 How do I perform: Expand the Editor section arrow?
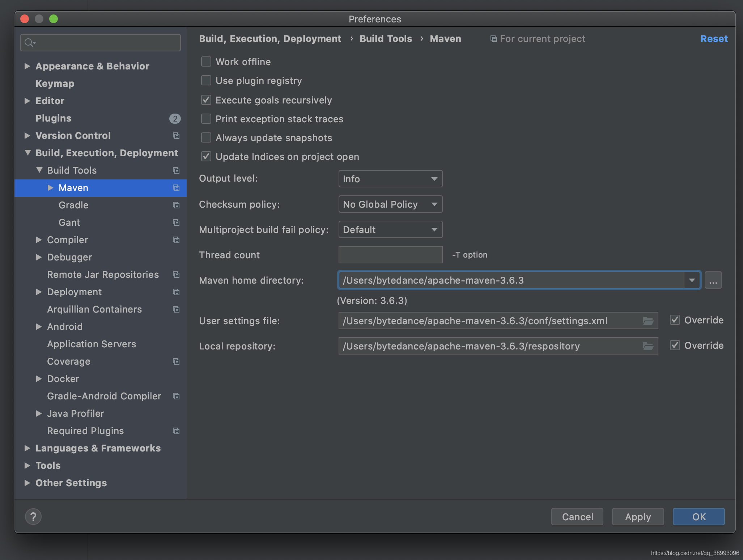(27, 101)
